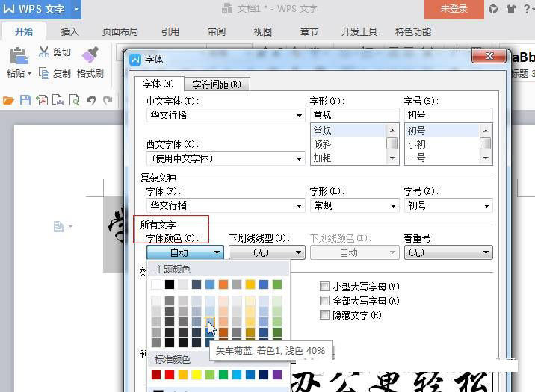Image resolution: width=535 pixels, height=392 pixels.
Task: Click the 未登录 login button
Action: tap(454, 9)
